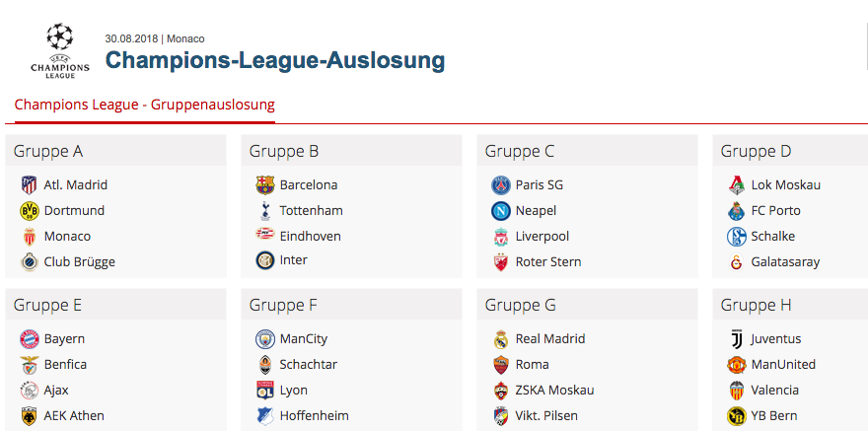This screenshot has width=868, height=431.
Task: Open the ZSKA Moskau team link
Action: coord(554,390)
